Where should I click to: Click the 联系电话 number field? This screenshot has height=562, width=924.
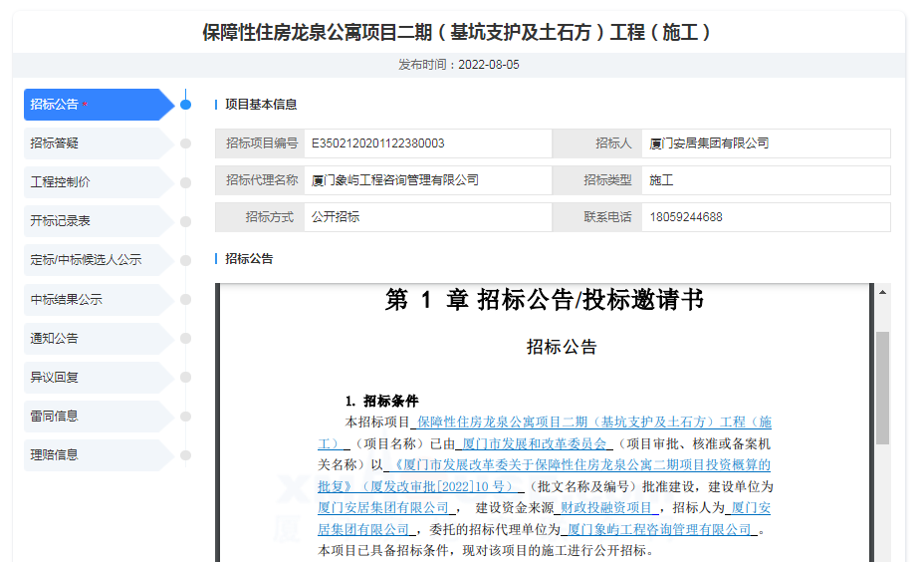point(765,217)
